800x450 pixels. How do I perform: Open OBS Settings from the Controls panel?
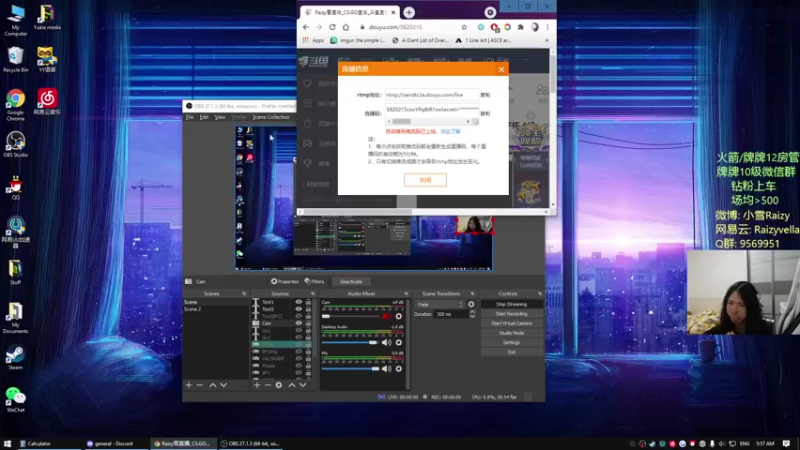[511, 343]
